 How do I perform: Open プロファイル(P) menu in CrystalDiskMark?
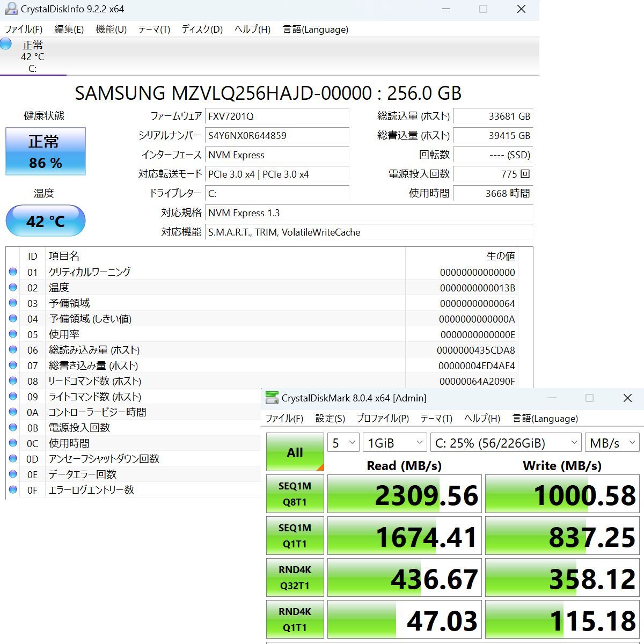[x=383, y=419]
